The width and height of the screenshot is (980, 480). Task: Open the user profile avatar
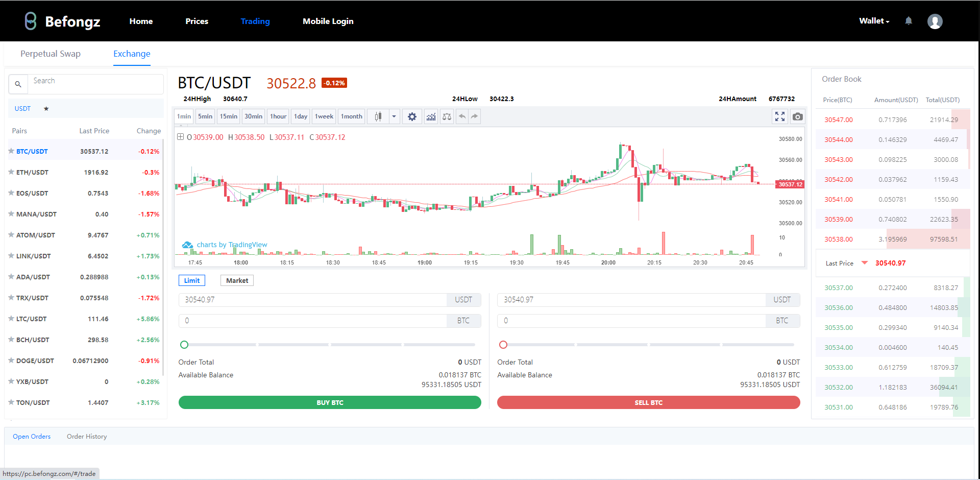click(935, 21)
